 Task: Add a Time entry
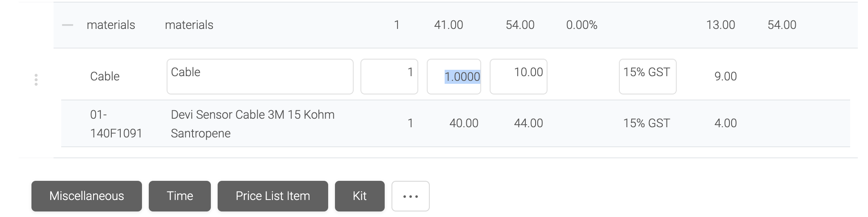pyautogui.click(x=180, y=196)
